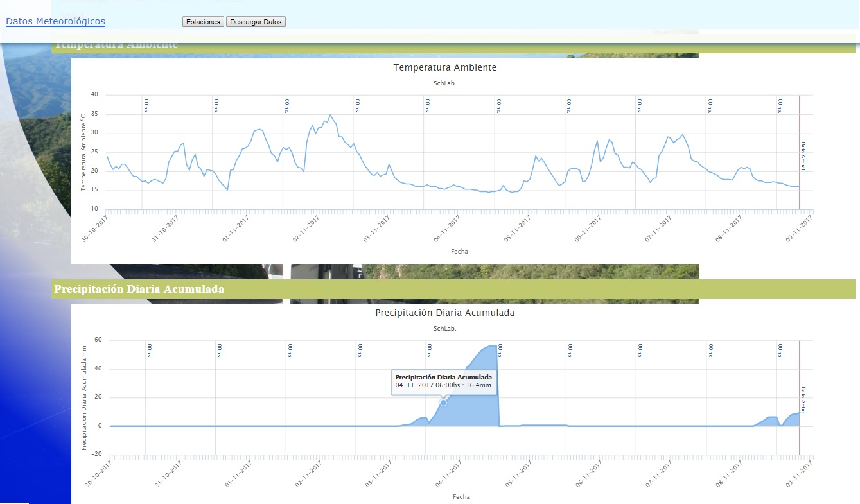Click the 01-11-2017 date label on temperature axis
The width and height of the screenshot is (860, 504).
[x=236, y=228]
